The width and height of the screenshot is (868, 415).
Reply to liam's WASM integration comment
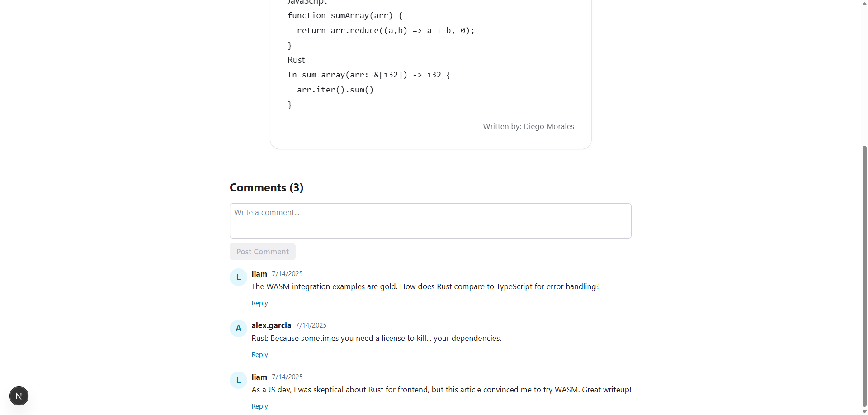point(259,303)
